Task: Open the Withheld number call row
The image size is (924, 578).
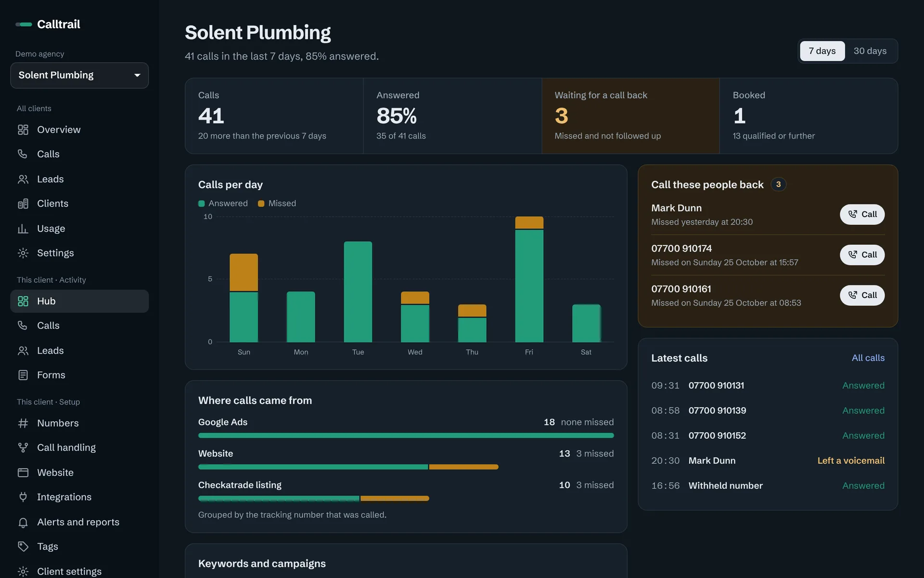Action: [x=768, y=486]
